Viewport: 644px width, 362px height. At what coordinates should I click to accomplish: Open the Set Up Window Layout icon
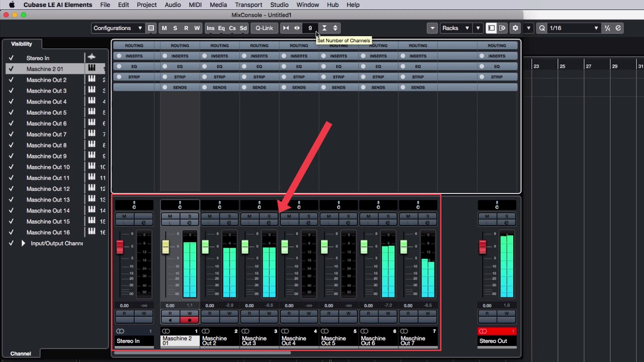coord(491,28)
